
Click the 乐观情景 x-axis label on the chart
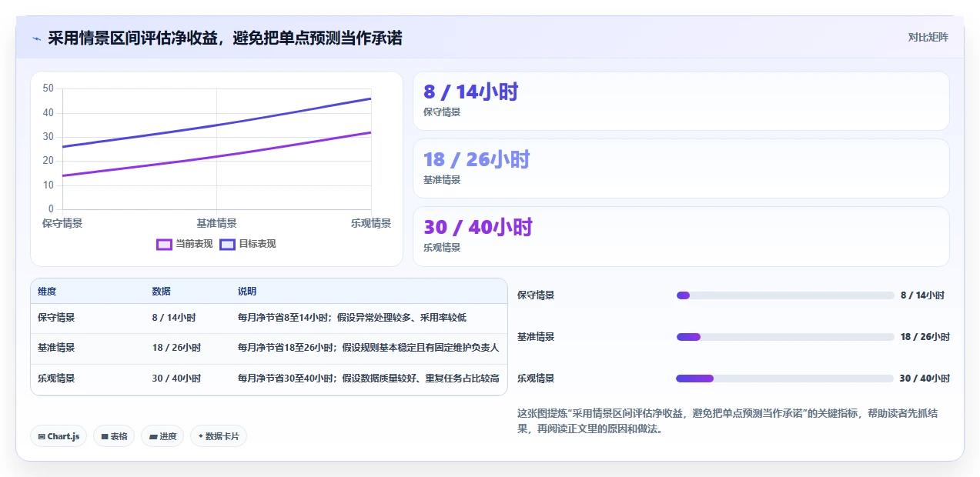(371, 223)
